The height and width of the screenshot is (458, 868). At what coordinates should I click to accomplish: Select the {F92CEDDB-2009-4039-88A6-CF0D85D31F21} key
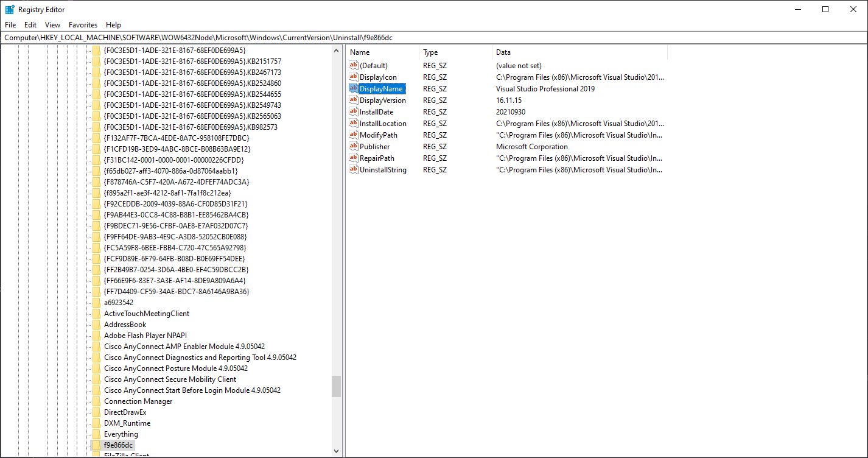[176, 204]
